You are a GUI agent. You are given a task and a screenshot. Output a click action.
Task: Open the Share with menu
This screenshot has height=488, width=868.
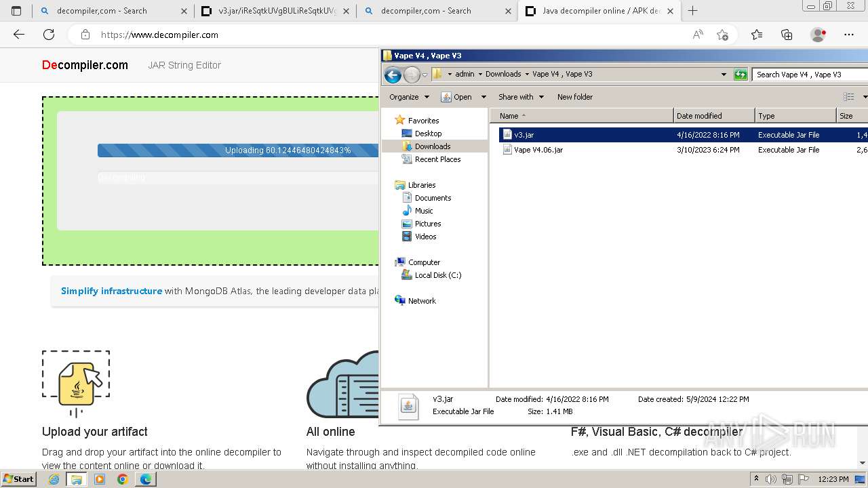click(521, 97)
